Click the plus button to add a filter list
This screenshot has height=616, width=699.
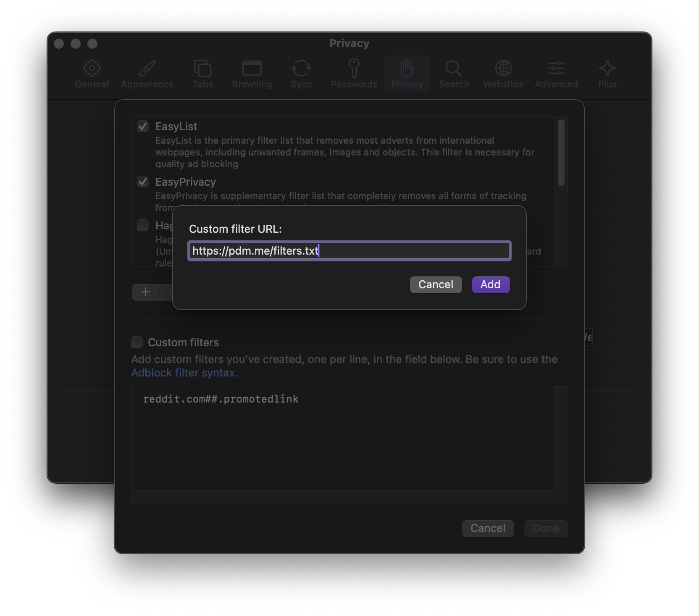pyautogui.click(x=145, y=292)
